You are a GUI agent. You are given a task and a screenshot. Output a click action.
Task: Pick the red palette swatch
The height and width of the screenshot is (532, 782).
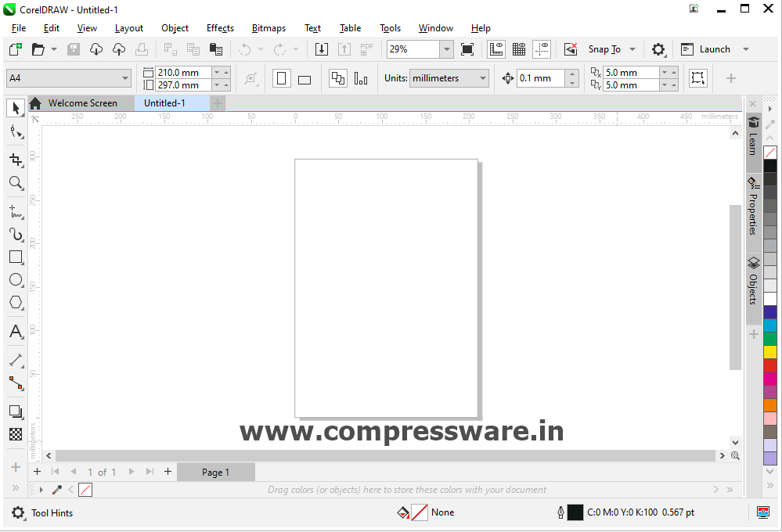click(x=770, y=365)
